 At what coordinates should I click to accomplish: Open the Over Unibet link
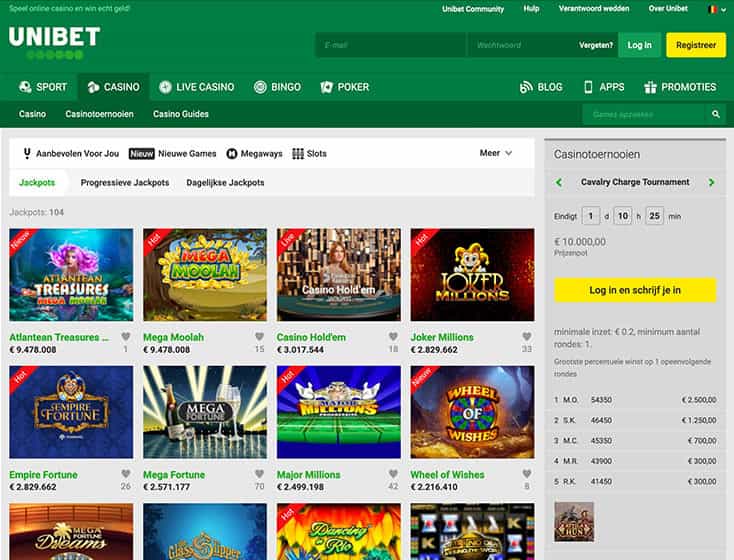668,8
